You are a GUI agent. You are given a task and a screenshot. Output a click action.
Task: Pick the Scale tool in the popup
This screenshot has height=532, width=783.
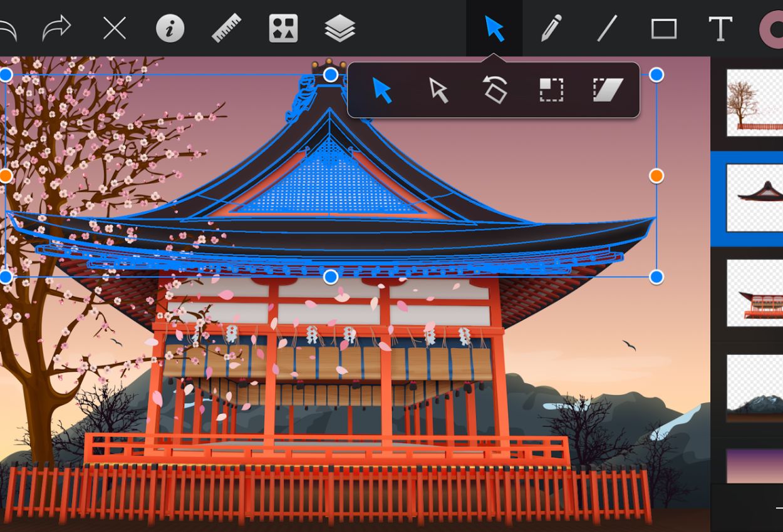coord(551,90)
